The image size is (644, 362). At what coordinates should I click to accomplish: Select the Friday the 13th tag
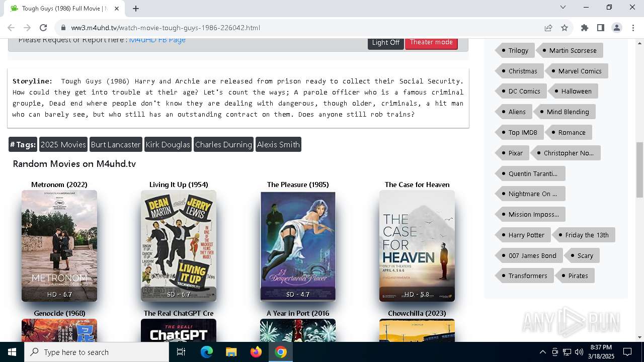(x=584, y=235)
